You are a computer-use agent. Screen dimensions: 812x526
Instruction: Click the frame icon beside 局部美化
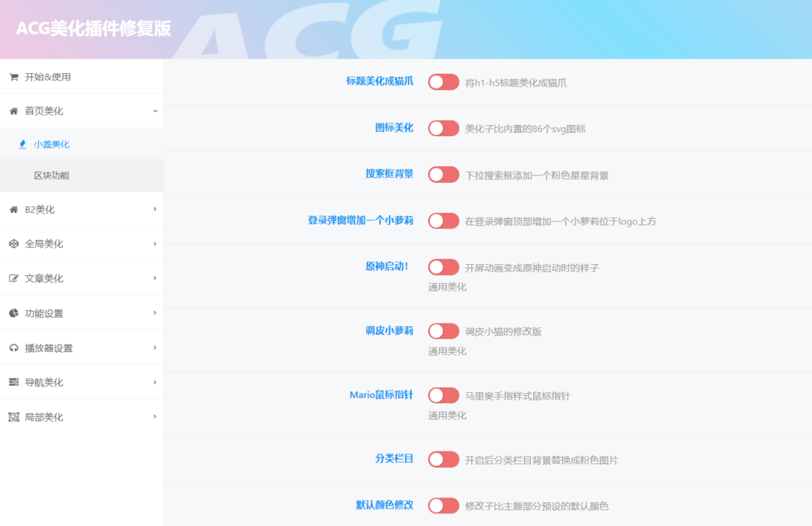14,417
